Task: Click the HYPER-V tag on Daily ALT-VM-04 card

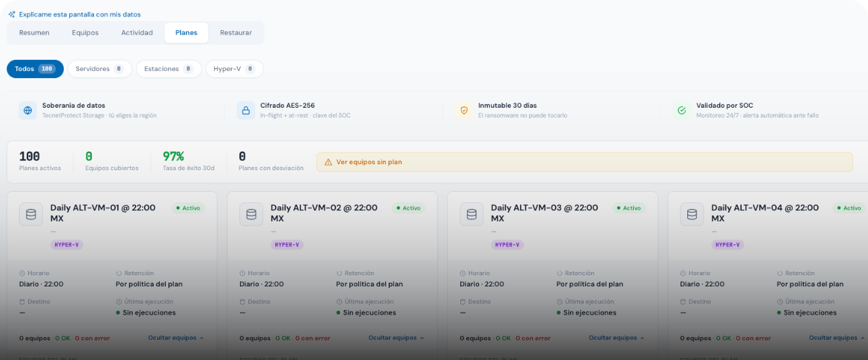Action: tap(727, 245)
